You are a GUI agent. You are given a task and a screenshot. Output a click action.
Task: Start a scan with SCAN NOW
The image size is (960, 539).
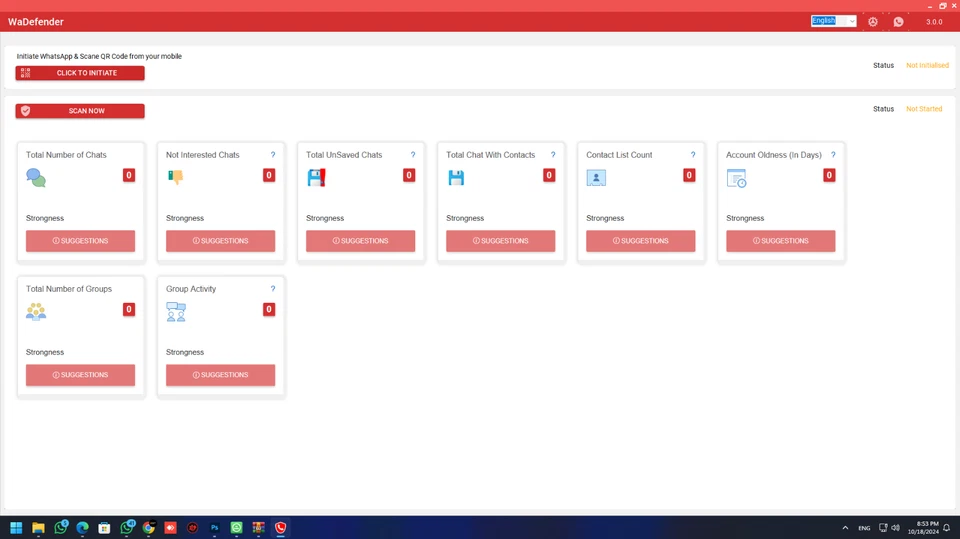point(80,111)
